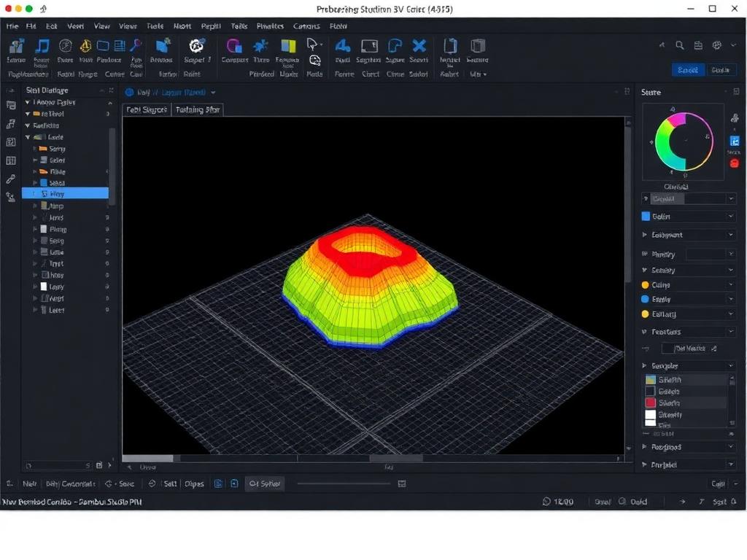Click the blue square icon beside color wheel
The image size is (747, 560).
click(735, 141)
